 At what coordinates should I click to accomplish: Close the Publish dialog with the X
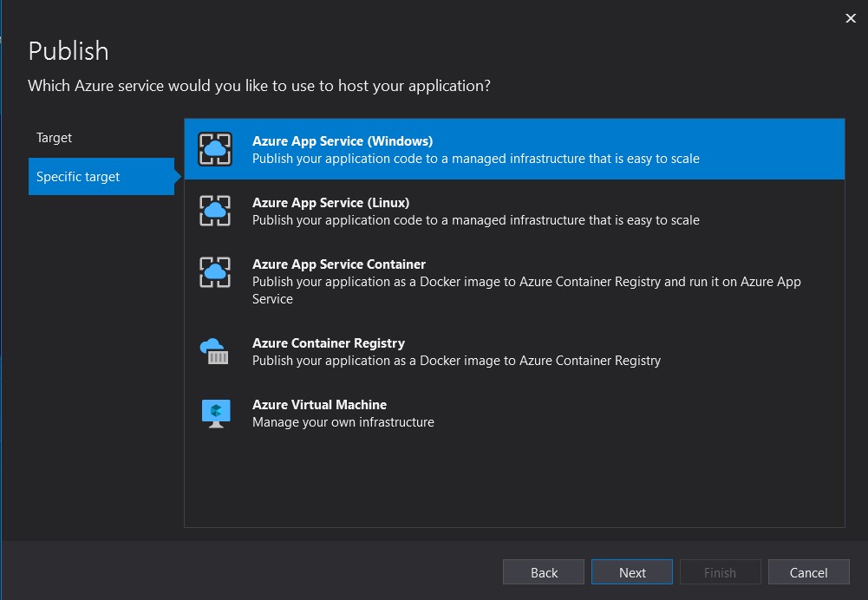851,18
